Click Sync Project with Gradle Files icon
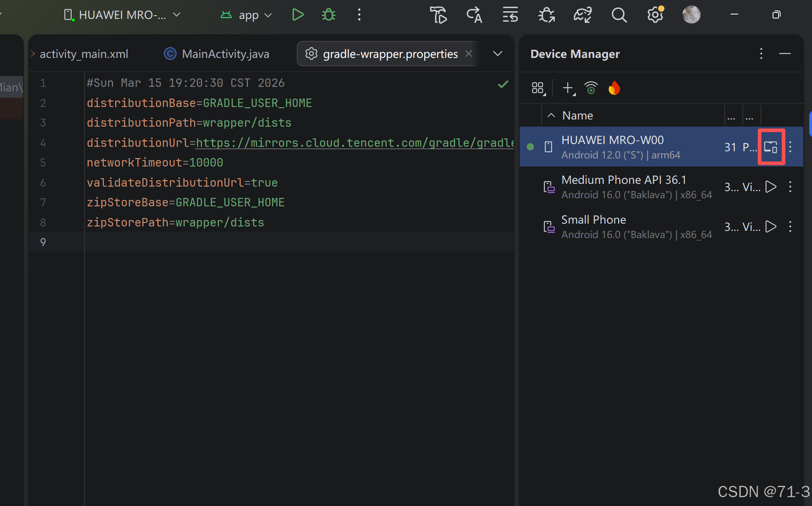The width and height of the screenshot is (812, 506). coord(582,15)
